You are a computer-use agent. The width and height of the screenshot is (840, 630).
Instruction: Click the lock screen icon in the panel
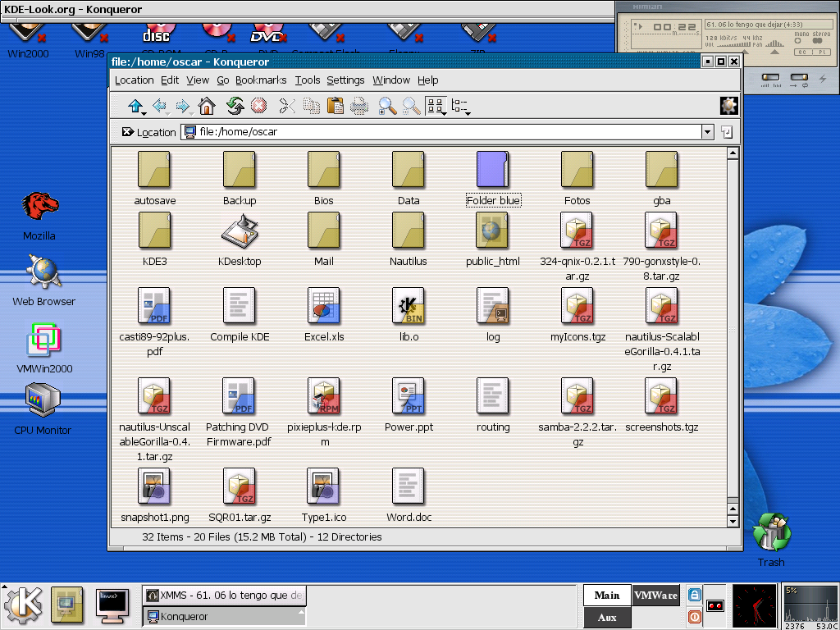[694, 595]
